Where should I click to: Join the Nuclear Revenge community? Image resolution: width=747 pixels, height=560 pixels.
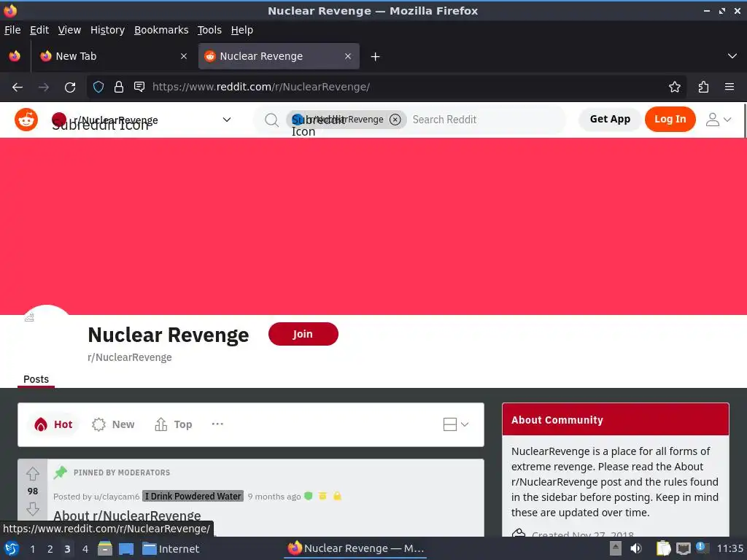pos(303,334)
